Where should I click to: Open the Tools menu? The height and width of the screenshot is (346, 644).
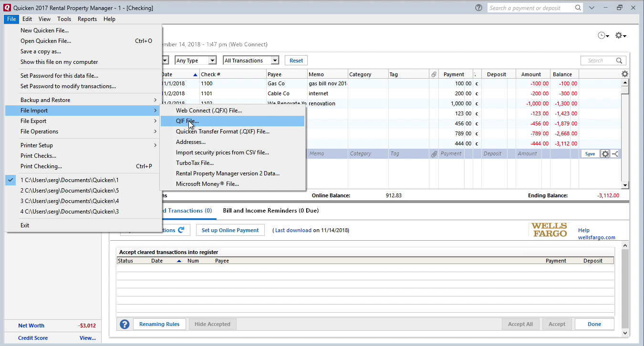coord(64,19)
